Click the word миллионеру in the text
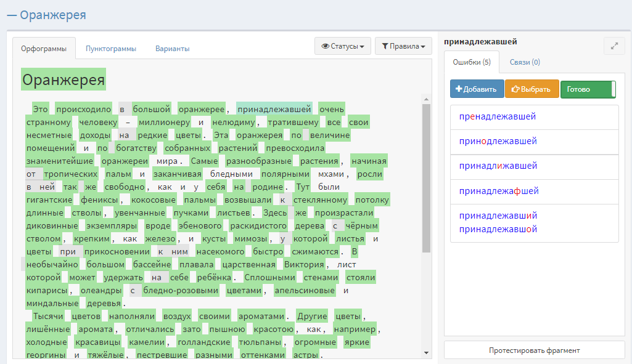 pyautogui.click(x=164, y=122)
